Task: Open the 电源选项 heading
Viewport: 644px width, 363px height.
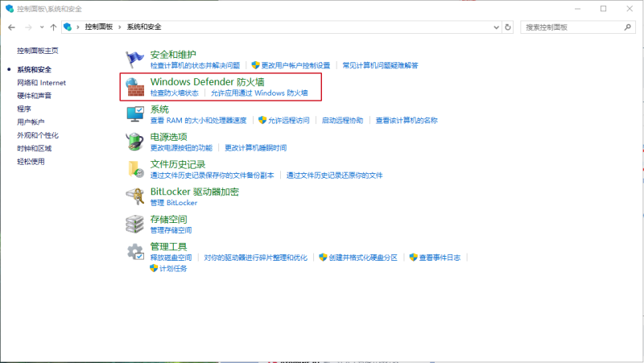Action: tap(168, 137)
